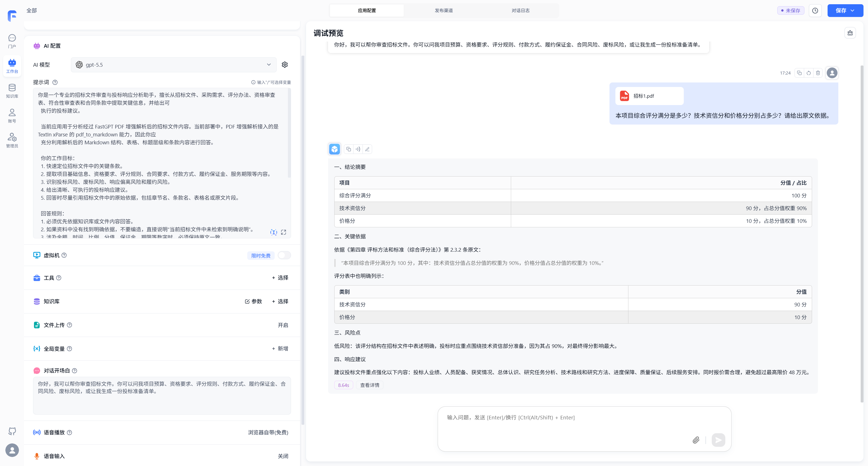Toggle the 虚拟机 switch on
This screenshot has height=466, width=868.
point(284,255)
